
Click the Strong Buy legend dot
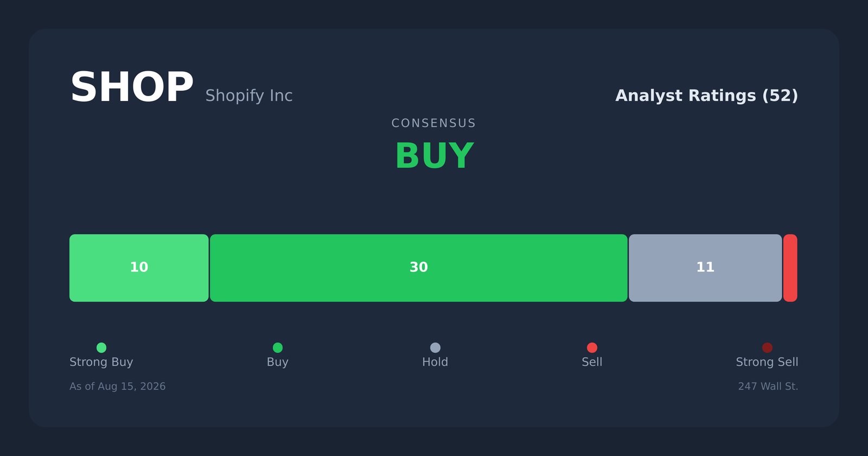(x=101, y=347)
